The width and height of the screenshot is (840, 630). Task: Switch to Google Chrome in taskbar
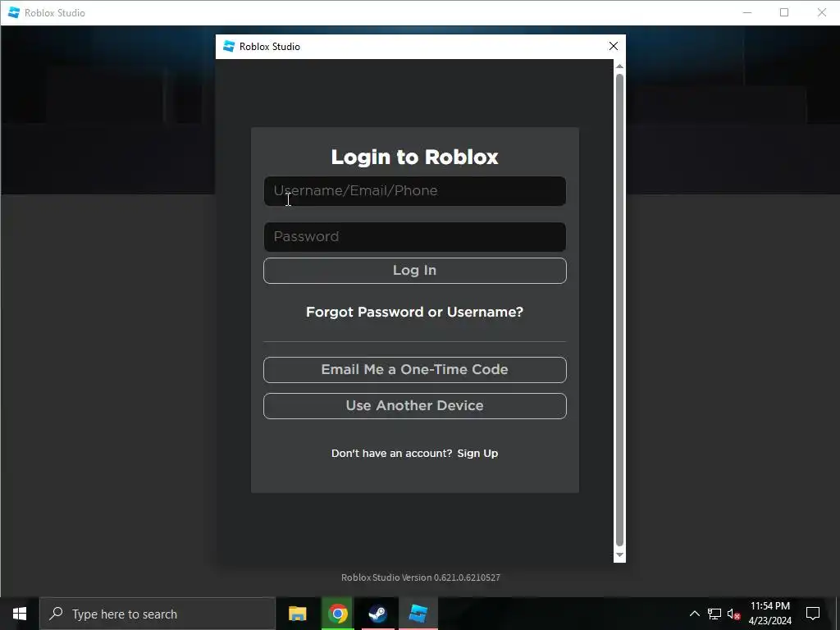337,614
